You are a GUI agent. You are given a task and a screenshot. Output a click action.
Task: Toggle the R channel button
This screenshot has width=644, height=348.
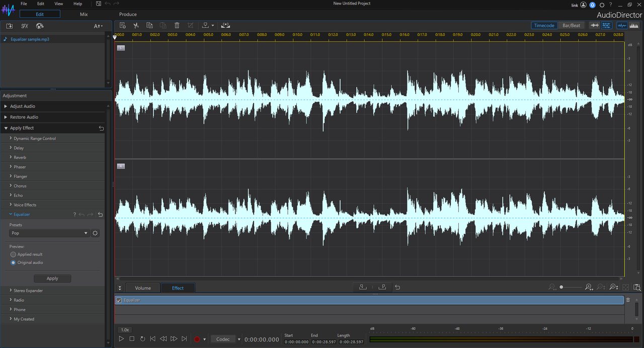click(121, 166)
